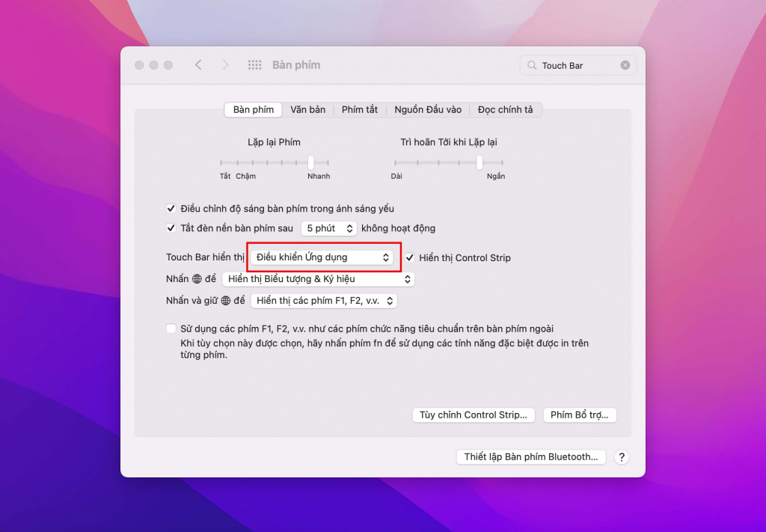Viewport: 766px width, 532px height.
Task: Click the Ngắn label under delay slider
Action: [496, 177]
